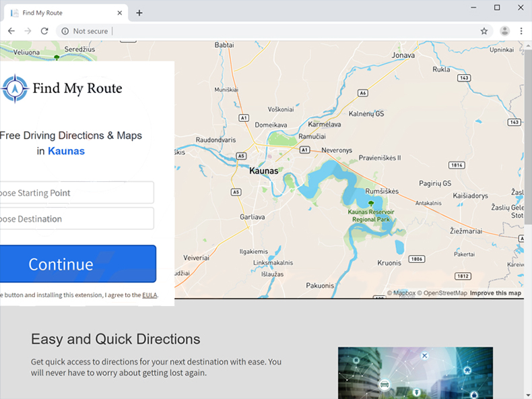This screenshot has height=399, width=532.
Task: Click the Choose Destination field
Action: tap(77, 218)
